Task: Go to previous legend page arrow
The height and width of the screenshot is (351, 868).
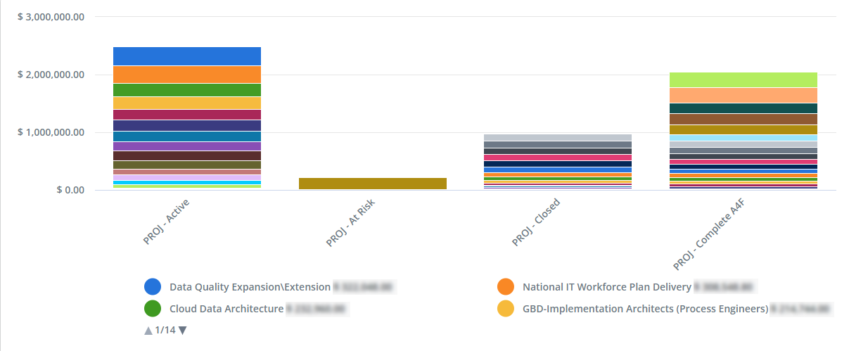Action: point(148,331)
